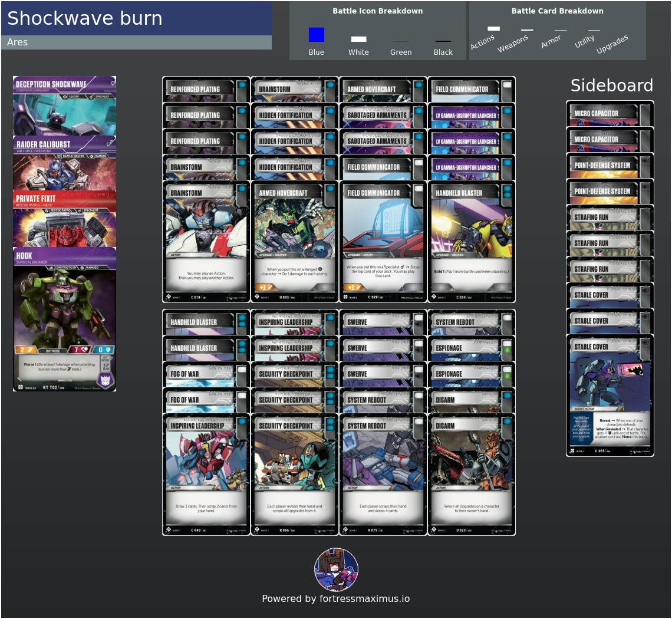The width and height of the screenshot is (672, 619).
Task: Click 'Battle Card Breakdown' chart title
Action: (557, 11)
